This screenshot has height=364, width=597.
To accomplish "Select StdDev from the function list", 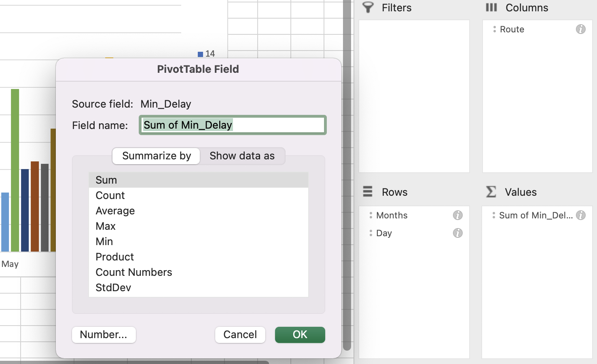I will tap(113, 287).
